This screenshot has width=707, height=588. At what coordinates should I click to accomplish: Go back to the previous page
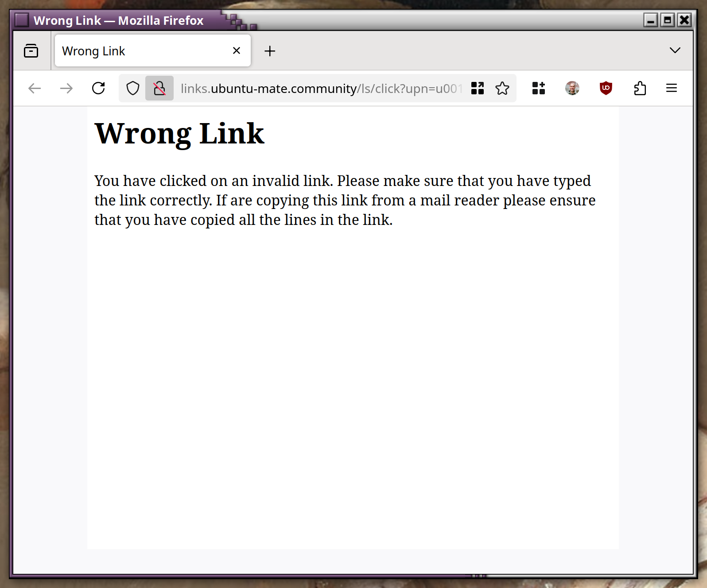tap(35, 88)
